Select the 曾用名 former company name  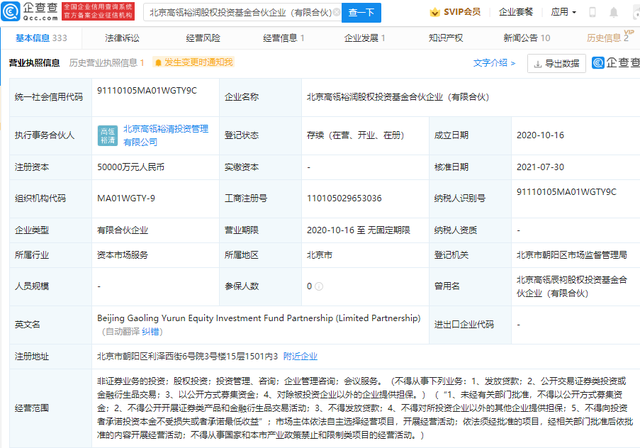click(x=572, y=286)
